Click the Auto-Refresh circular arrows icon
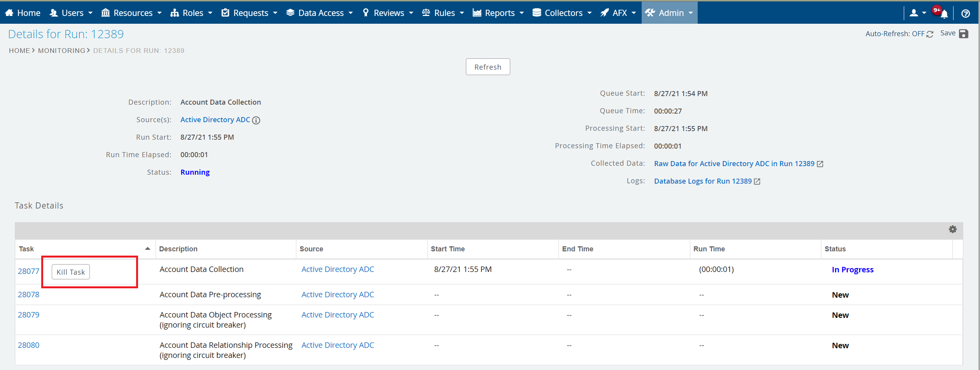The height and width of the screenshot is (370, 980). click(930, 34)
